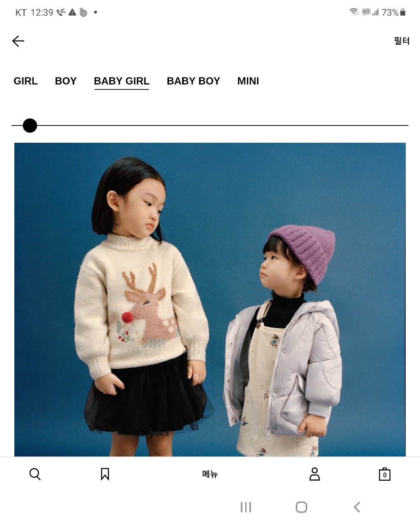Switch to the MINI tab
Image resolution: width=420 pixels, height=525 pixels.
pyautogui.click(x=248, y=81)
